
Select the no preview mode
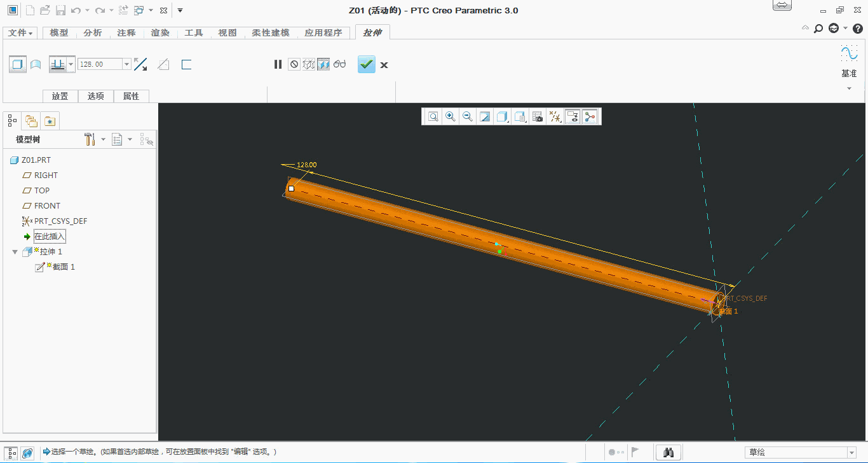click(x=294, y=64)
